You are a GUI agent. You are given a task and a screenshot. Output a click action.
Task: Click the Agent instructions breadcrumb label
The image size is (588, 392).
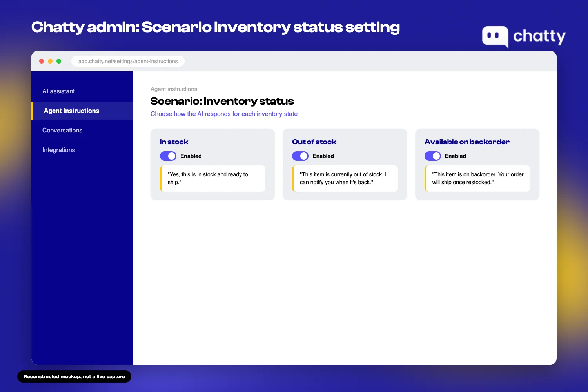(x=174, y=89)
